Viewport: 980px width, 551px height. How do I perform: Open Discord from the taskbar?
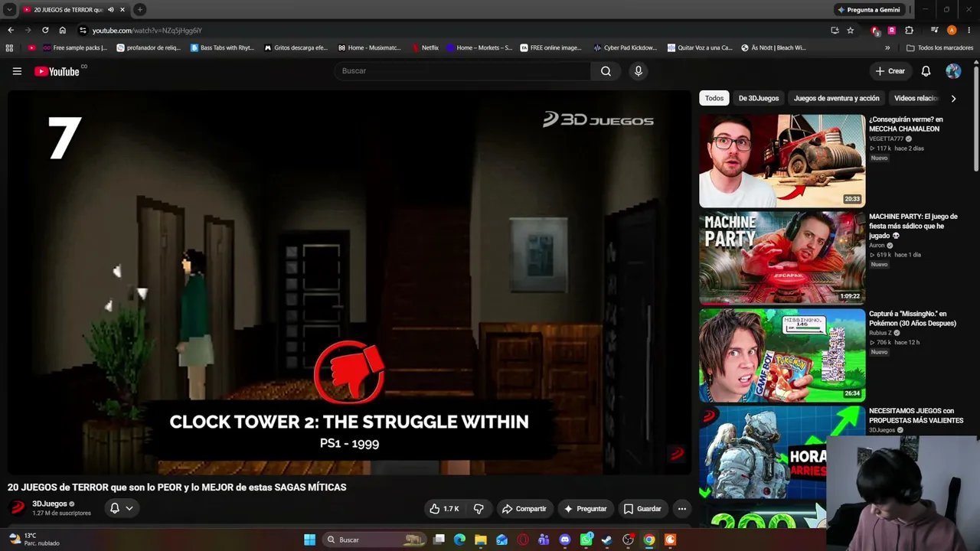point(565,540)
